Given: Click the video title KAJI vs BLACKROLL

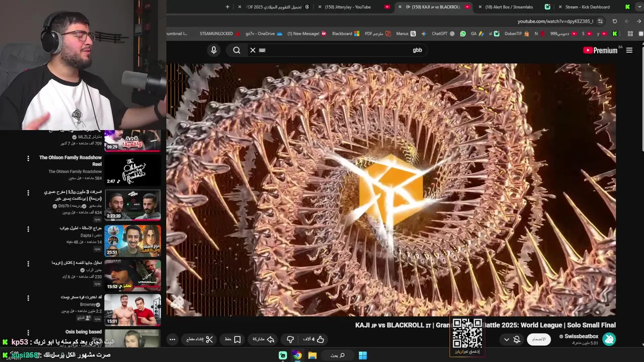Looking at the screenshot, I should (486, 325).
